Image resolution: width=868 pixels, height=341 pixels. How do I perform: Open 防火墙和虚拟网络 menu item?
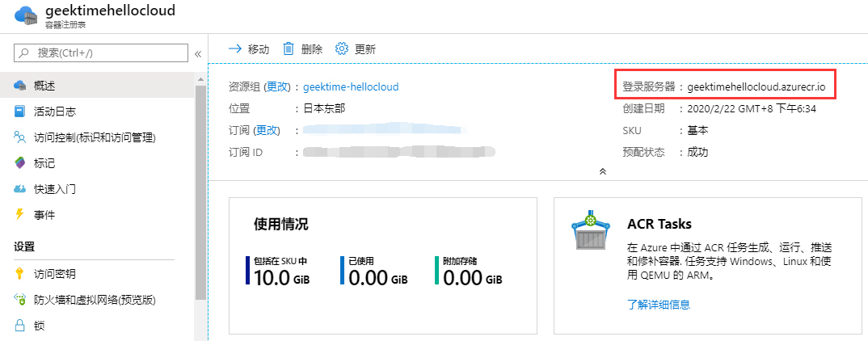94,300
